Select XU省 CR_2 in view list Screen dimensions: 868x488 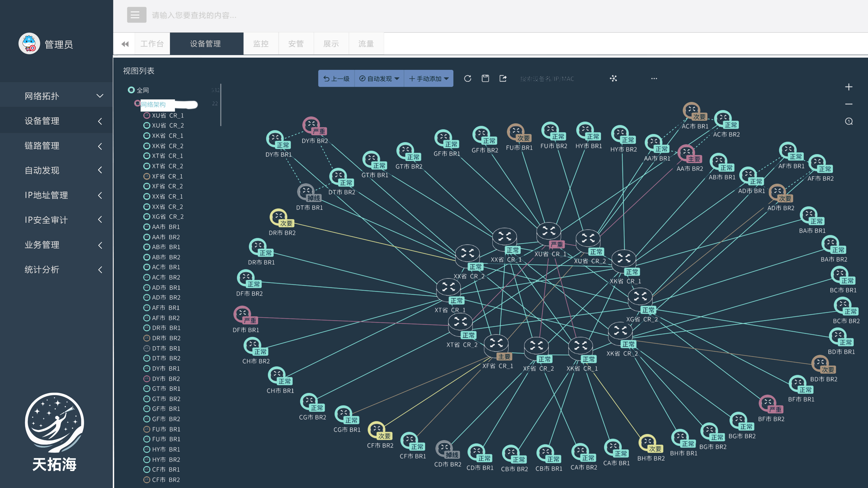(167, 125)
